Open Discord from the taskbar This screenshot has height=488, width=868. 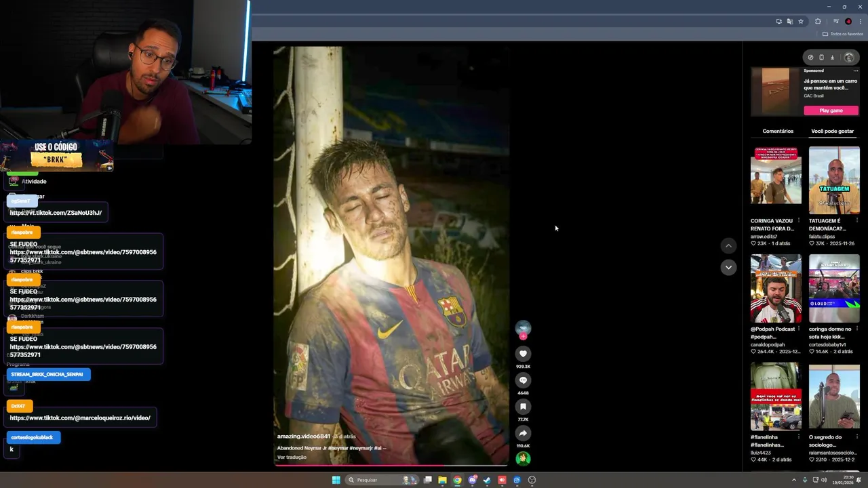click(473, 480)
